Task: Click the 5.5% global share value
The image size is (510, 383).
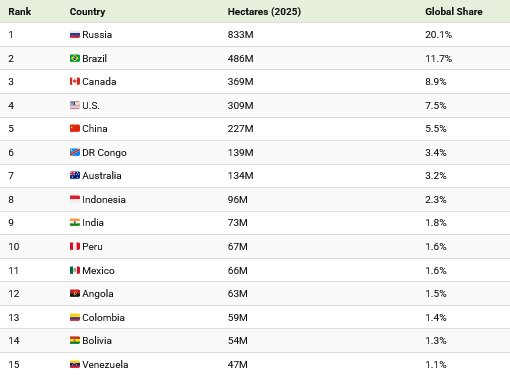Action: 436,129
